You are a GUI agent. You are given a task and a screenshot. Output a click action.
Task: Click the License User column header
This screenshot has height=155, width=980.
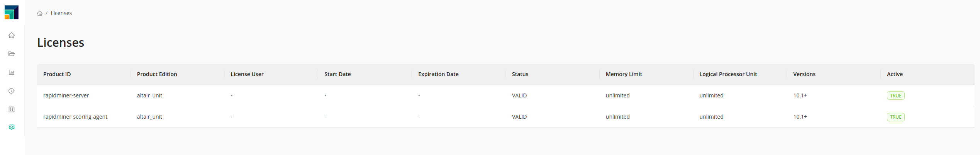point(247,74)
